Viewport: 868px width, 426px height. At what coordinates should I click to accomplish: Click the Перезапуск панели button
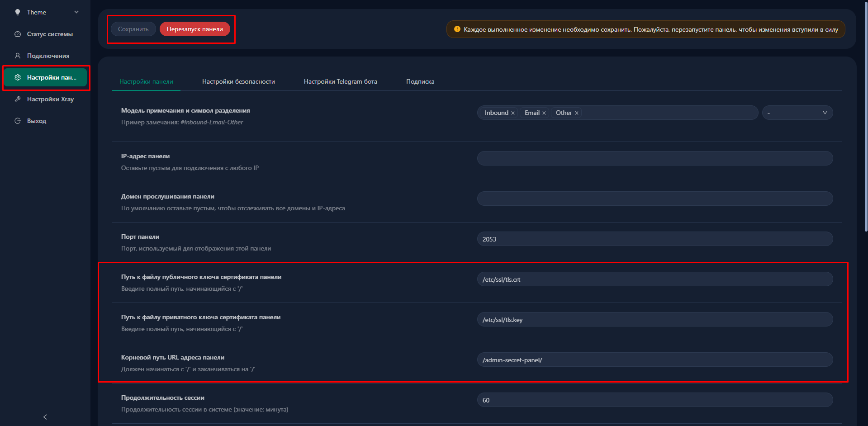194,29
